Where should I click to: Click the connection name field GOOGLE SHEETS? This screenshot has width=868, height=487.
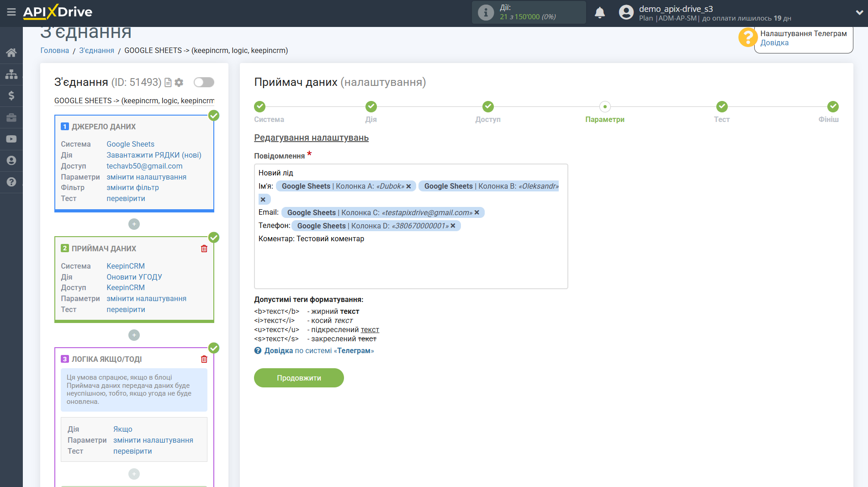(x=134, y=101)
